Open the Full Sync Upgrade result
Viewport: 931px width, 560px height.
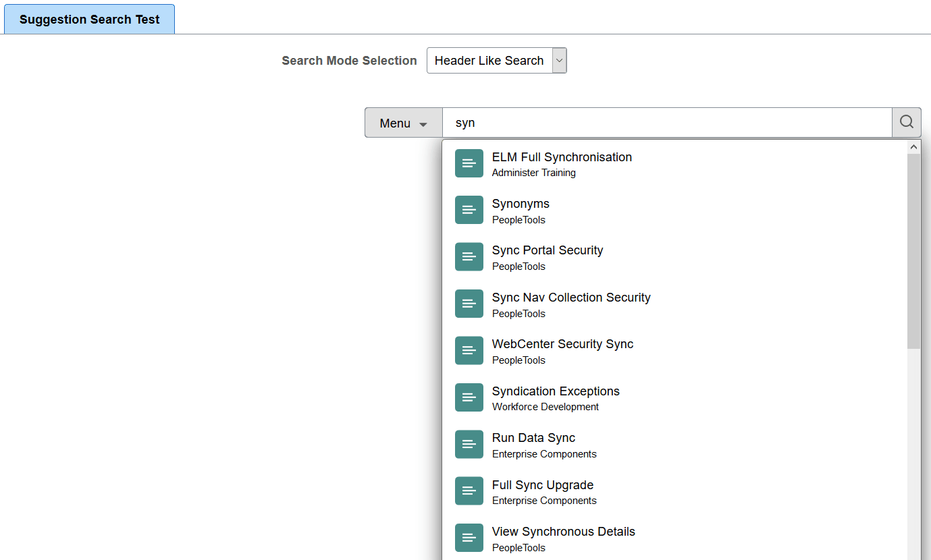pos(542,484)
